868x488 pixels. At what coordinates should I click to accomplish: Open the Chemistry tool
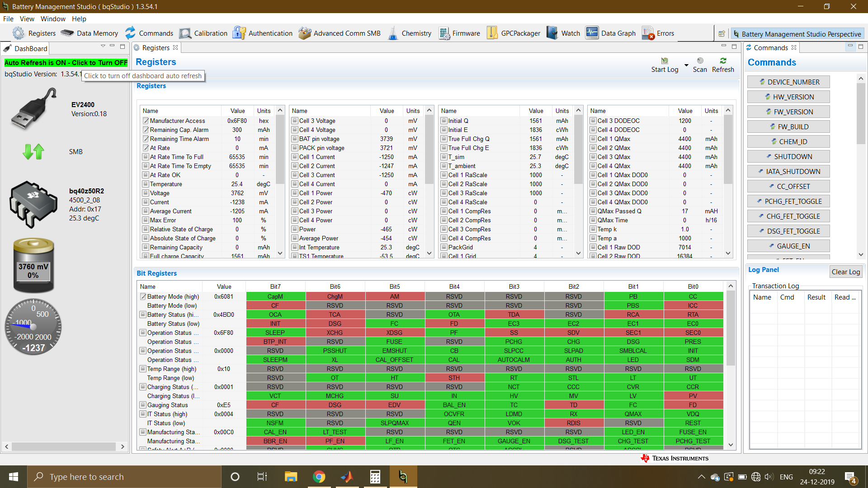409,33
